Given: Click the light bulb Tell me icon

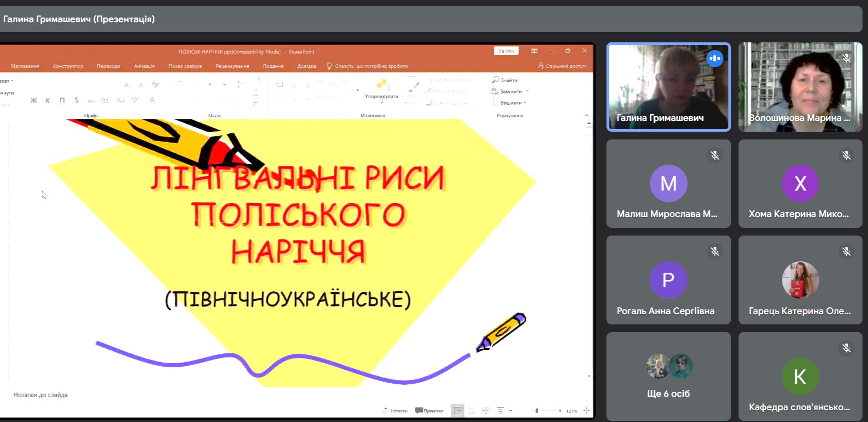Looking at the screenshot, I should [x=329, y=66].
